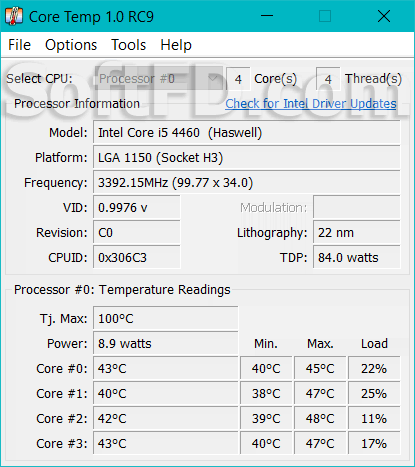Viewport: 415px width, 467px height.
Task: Minimize the Core Temp window
Action: tap(267, 16)
